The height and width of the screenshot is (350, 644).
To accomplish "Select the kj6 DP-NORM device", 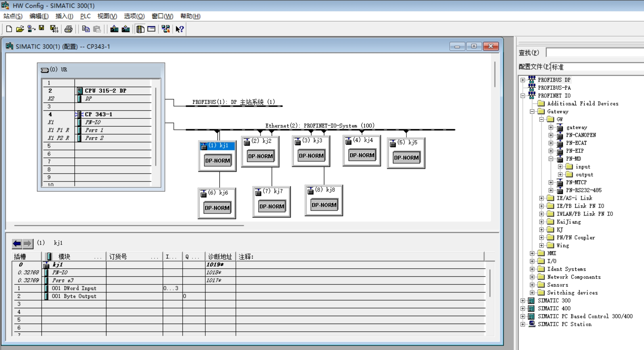I will point(217,203).
